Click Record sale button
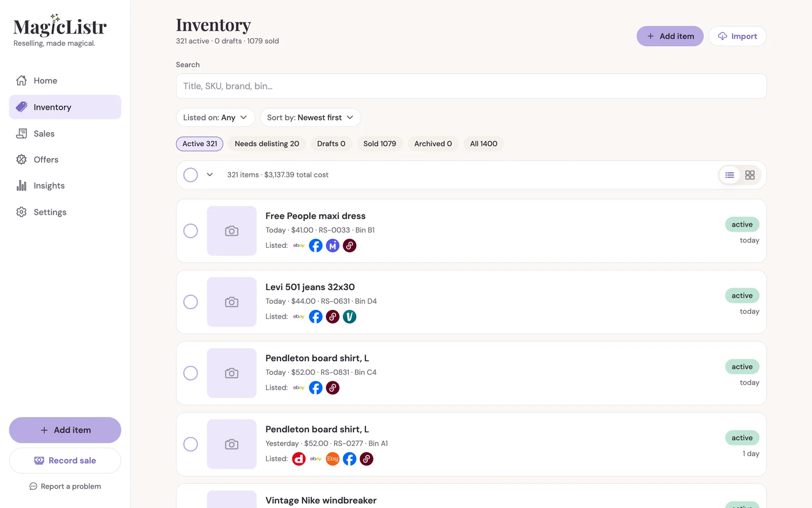812x508 pixels. 65,461
